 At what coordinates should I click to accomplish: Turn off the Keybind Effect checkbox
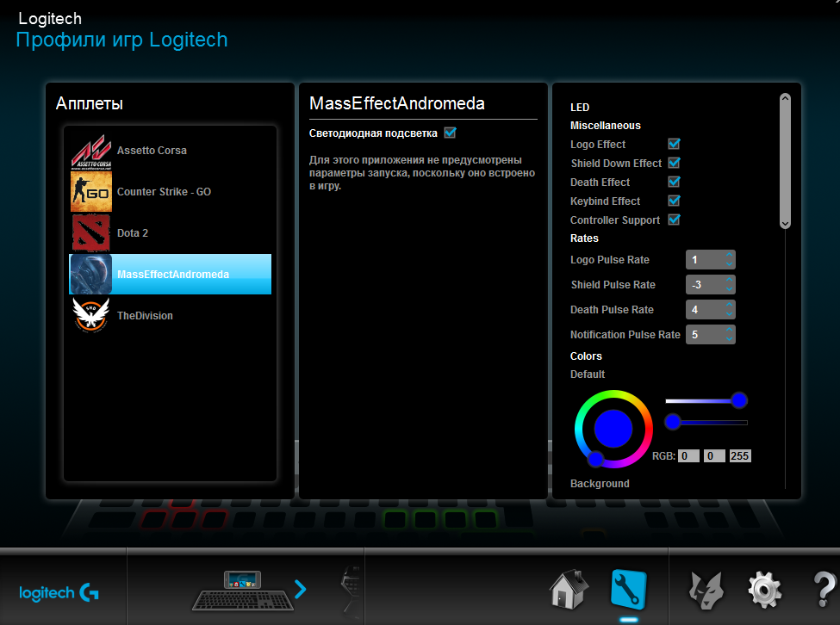[x=674, y=201]
